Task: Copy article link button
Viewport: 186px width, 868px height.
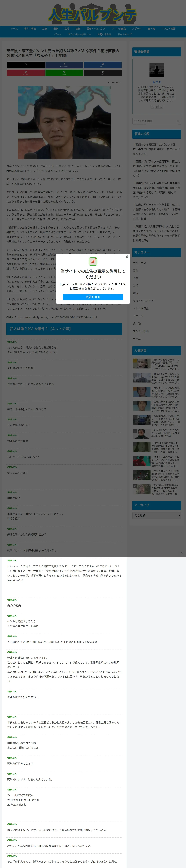Action: coord(103,73)
